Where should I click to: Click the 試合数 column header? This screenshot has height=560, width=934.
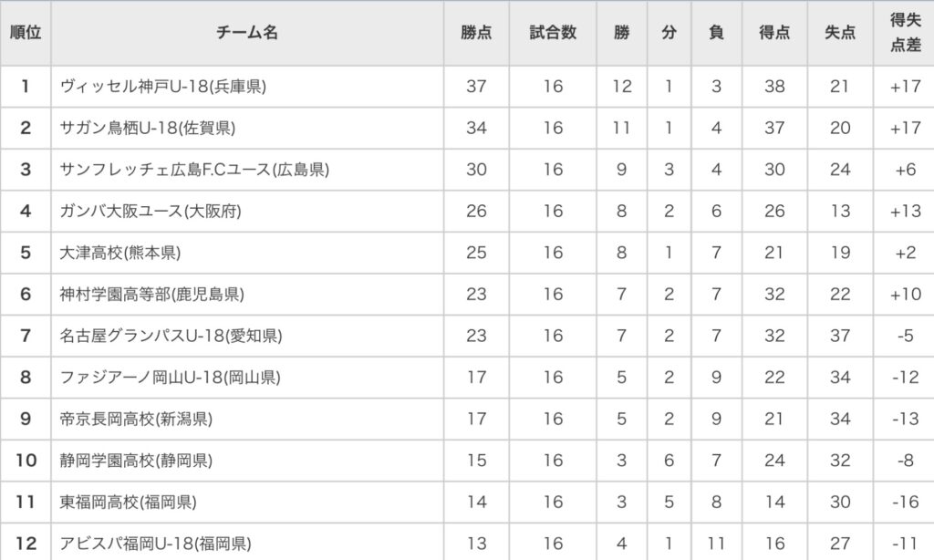pyautogui.click(x=553, y=32)
